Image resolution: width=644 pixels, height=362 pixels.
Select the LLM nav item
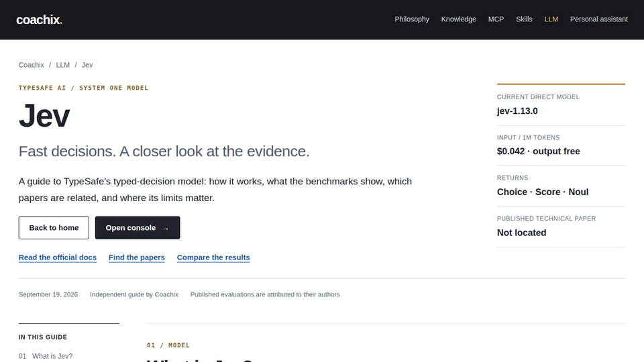[551, 19]
